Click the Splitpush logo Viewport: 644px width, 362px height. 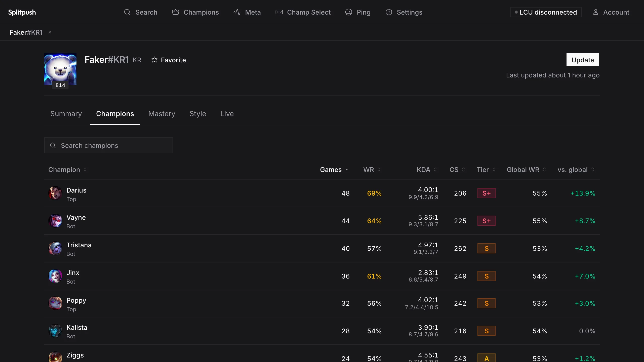(x=22, y=12)
